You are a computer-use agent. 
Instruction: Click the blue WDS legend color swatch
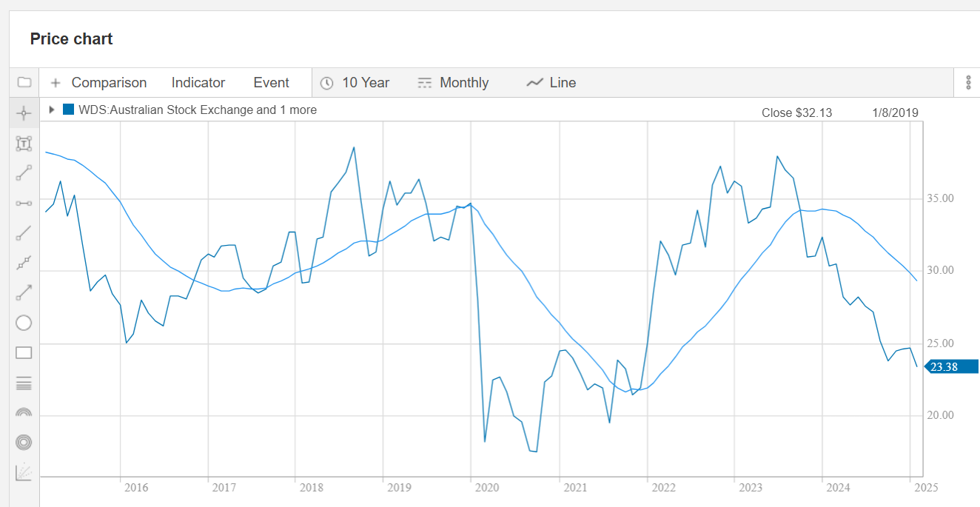pos(68,110)
